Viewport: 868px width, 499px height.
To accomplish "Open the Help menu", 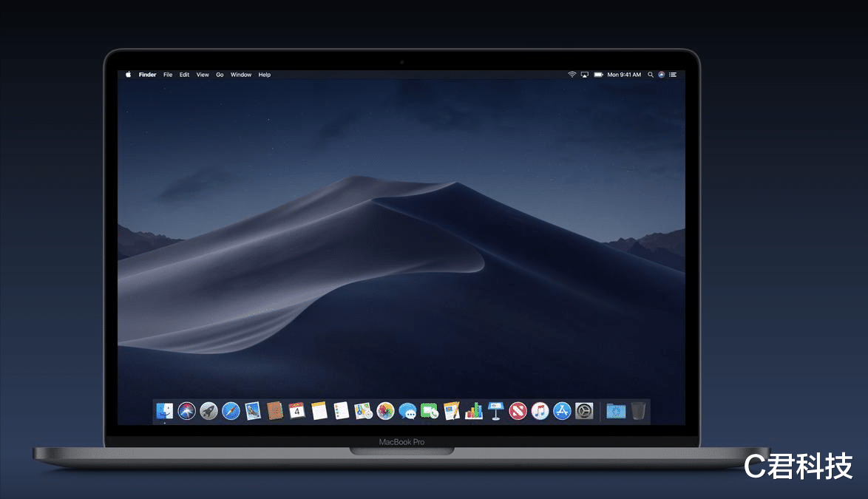I will coord(265,75).
